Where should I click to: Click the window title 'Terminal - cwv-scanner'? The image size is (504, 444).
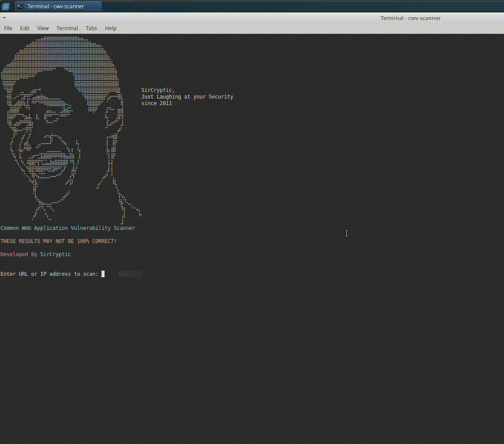[x=410, y=18]
